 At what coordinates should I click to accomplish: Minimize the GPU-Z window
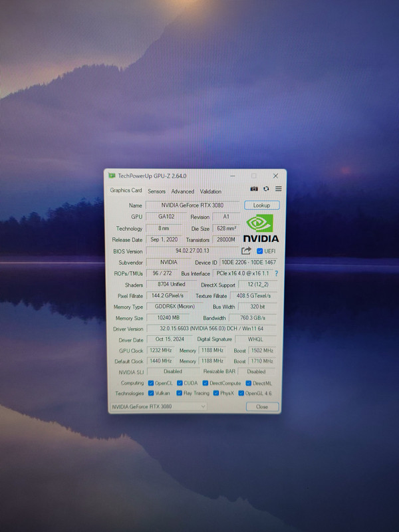[x=233, y=176]
